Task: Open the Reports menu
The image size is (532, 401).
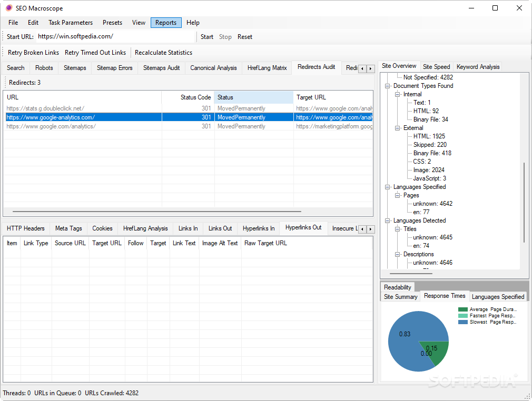Action: (166, 23)
